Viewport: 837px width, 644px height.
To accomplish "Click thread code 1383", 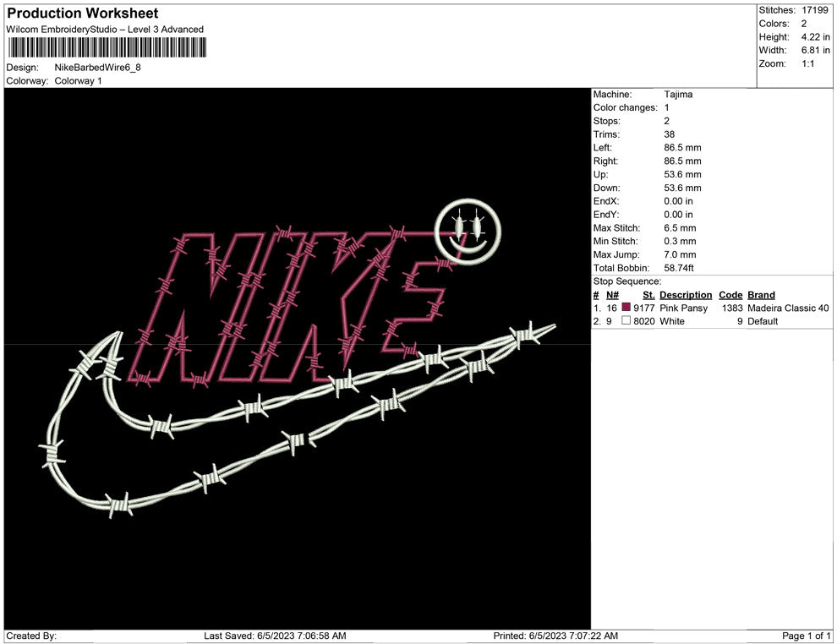I will pos(732,308).
